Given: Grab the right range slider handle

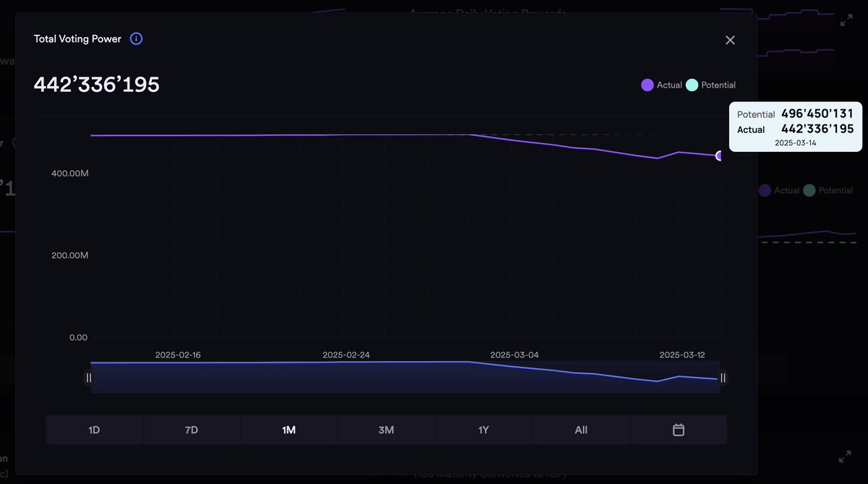Looking at the screenshot, I should pyautogui.click(x=723, y=378).
